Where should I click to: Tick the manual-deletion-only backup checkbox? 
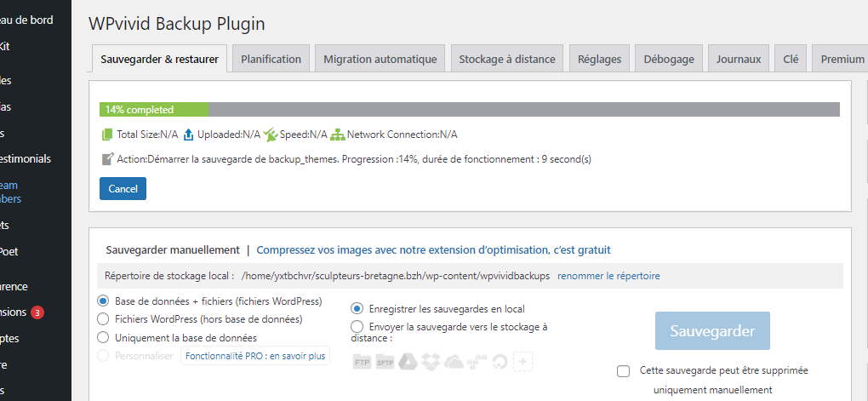coord(624,371)
